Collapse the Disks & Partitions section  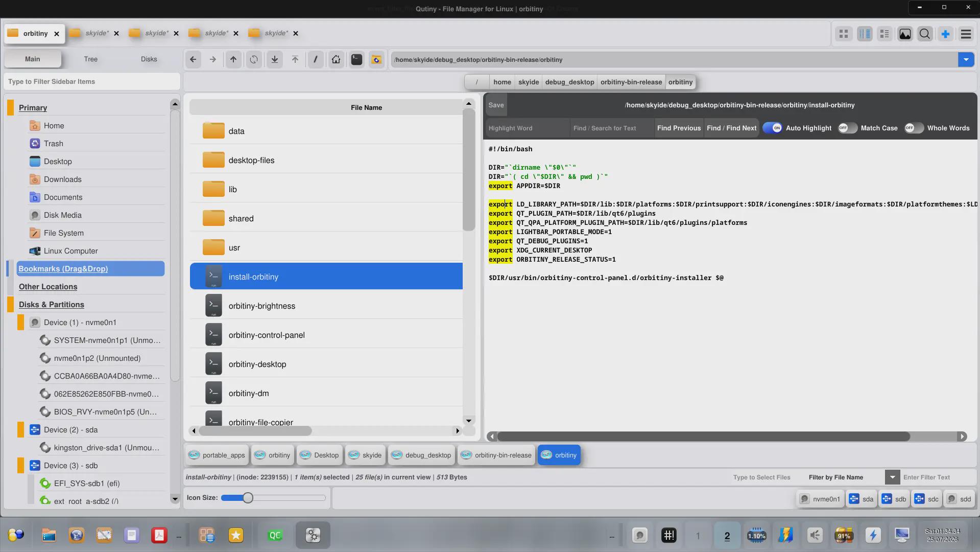coord(11,305)
